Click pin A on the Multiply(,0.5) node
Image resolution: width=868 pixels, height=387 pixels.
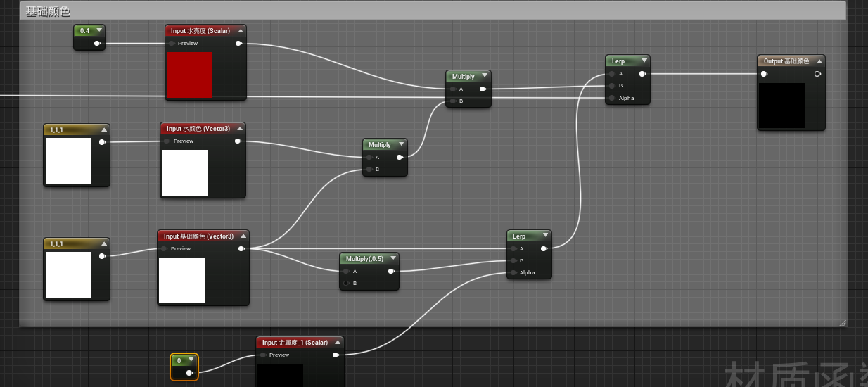pos(346,271)
